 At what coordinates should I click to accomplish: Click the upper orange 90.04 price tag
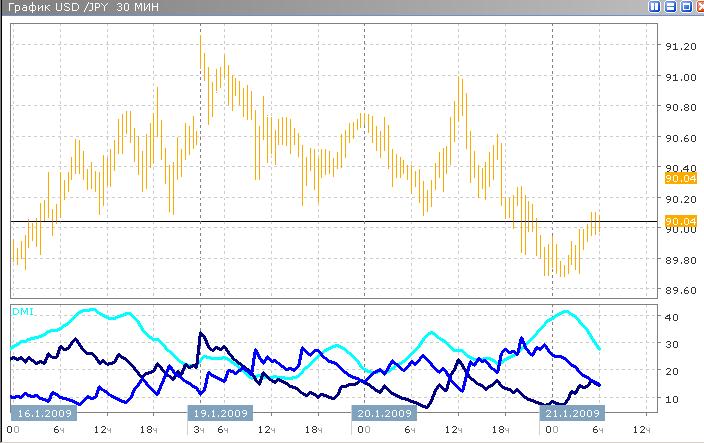click(x=680, y=178)
